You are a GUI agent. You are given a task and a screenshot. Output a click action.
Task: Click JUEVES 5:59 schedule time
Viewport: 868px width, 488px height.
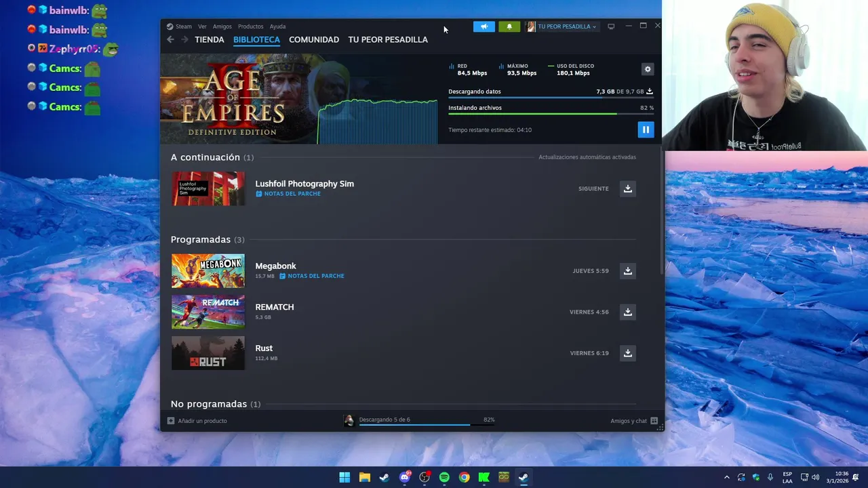591,271
